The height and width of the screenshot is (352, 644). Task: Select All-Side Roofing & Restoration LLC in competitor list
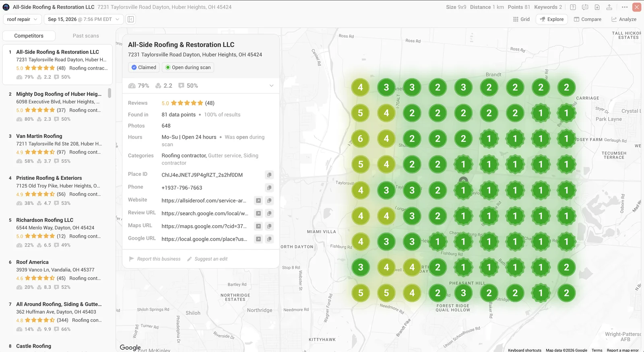click(x=58, y=65)
